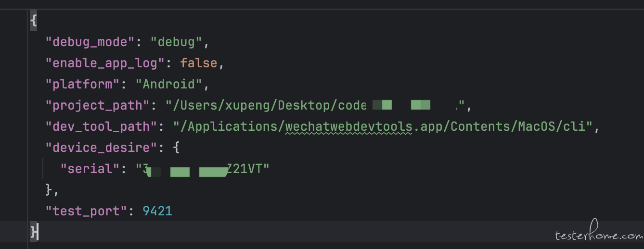This screenshot has height=249, width=644.
Task: Click the 9421 port number
Action: tap(157, 211)
